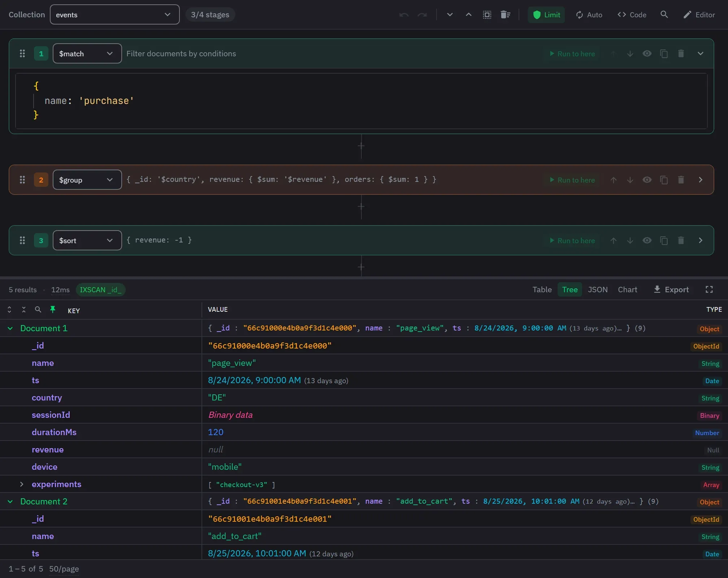Screen dimensions: 728x578
Task: Expand the $sort stage body
Action: click(700, 241)
